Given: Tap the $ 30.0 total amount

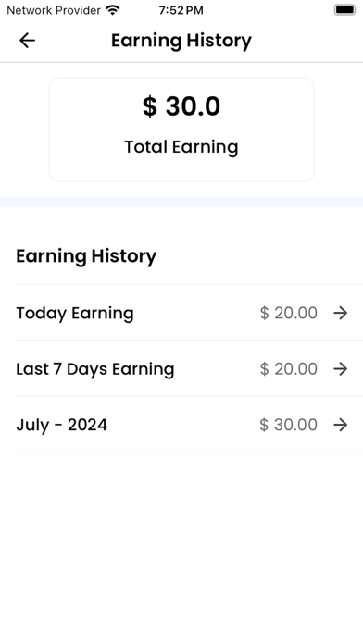Looking at the screenshot, I should click(181, 106).
